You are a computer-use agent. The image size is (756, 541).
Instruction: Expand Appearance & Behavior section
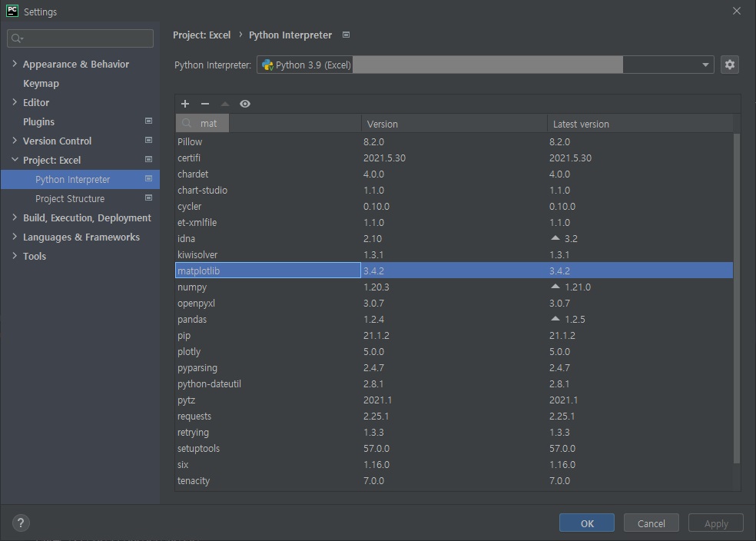[15, 64]
